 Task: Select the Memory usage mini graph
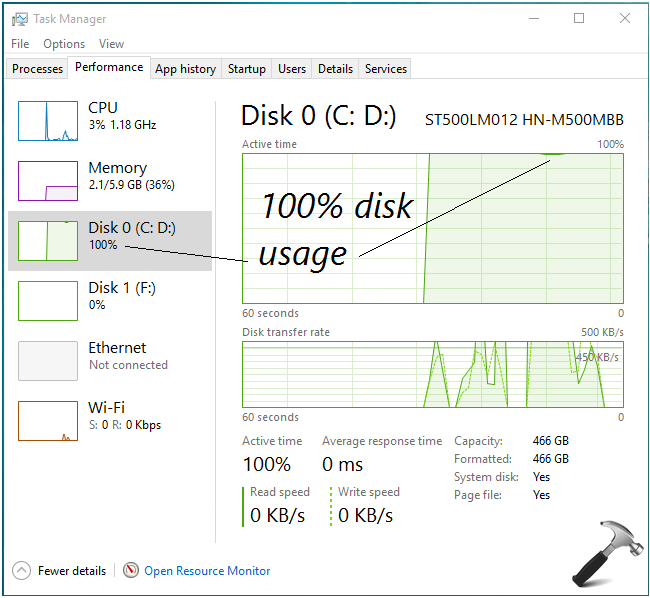click(48, 181)
